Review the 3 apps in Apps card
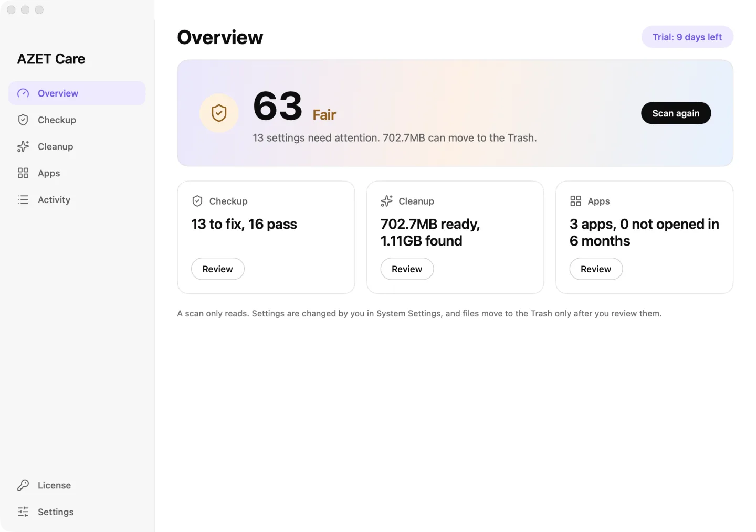The width and height of the screenshot is (756, 532). (596, 269)
